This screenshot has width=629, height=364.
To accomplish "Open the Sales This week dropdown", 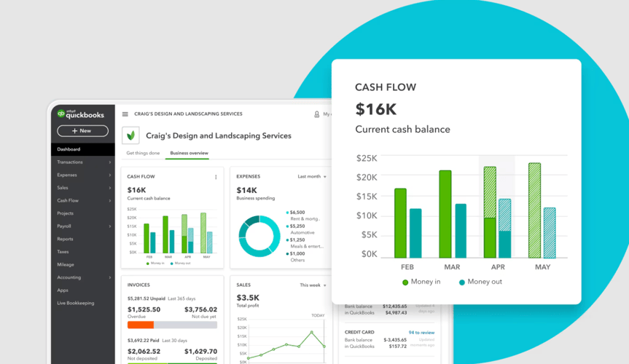I will click(313, 285).
